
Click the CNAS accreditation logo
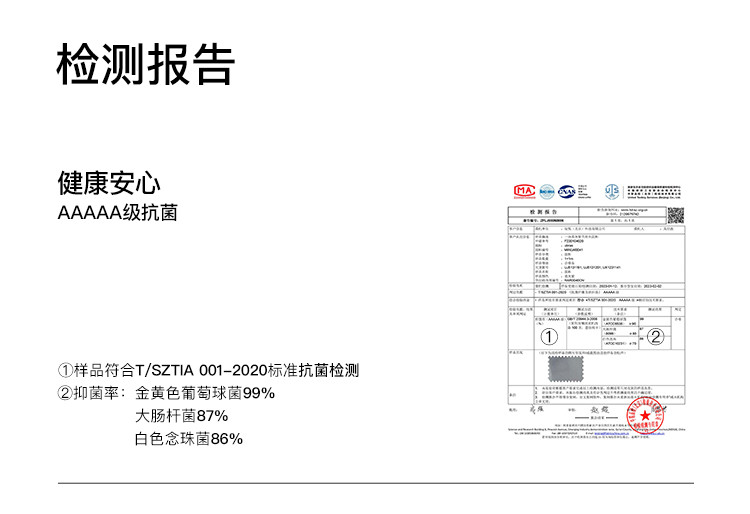567,191
